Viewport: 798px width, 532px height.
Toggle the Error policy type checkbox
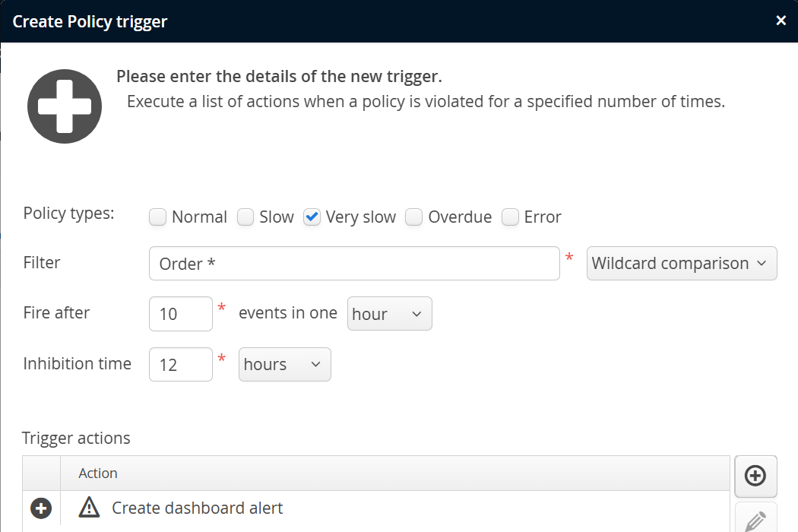coord(510,217)
